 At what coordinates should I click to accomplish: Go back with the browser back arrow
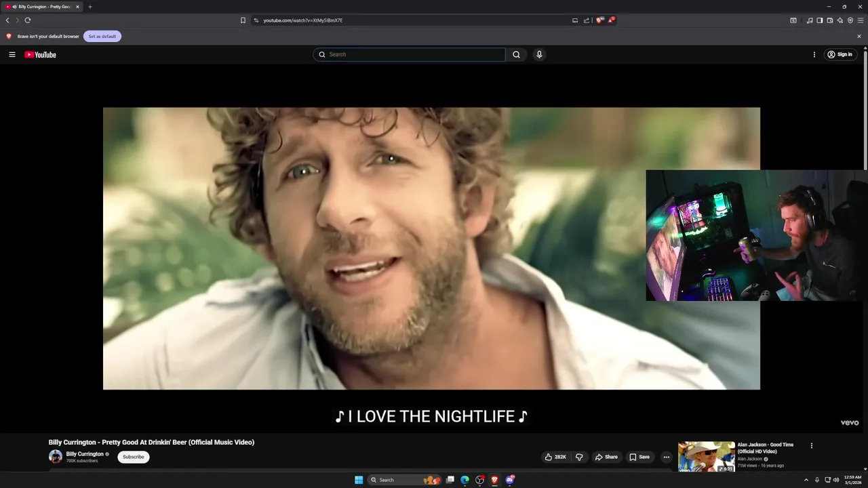[x=7, y=20]
